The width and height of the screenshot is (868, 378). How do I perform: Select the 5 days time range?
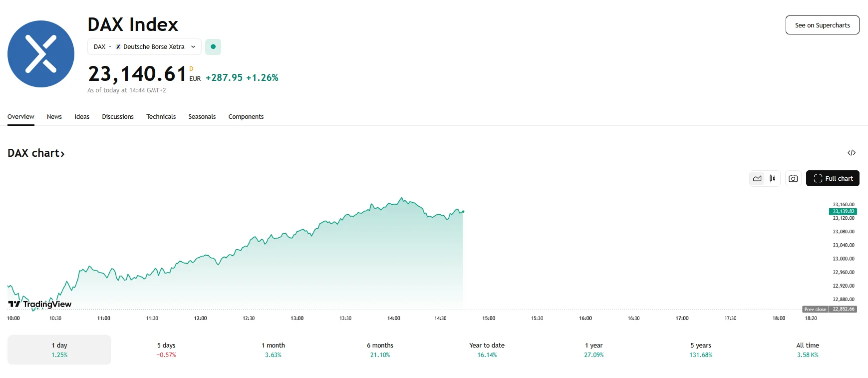[x=167, y=350]
